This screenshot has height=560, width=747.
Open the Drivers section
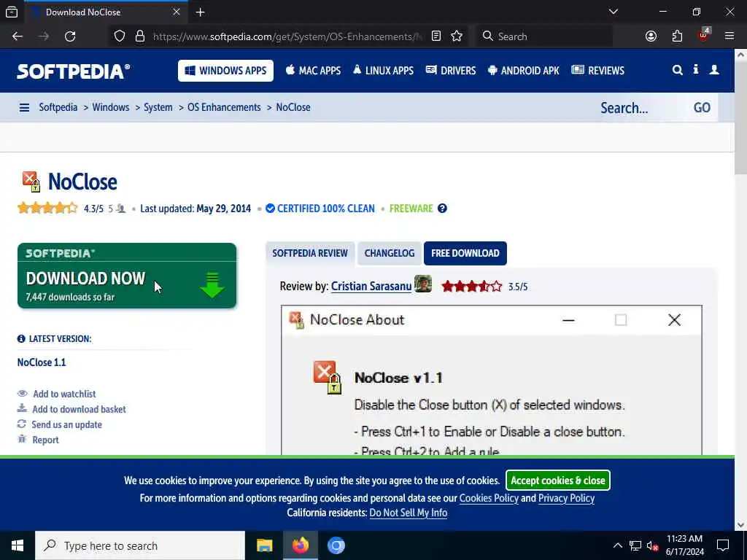tap(451, 71)
